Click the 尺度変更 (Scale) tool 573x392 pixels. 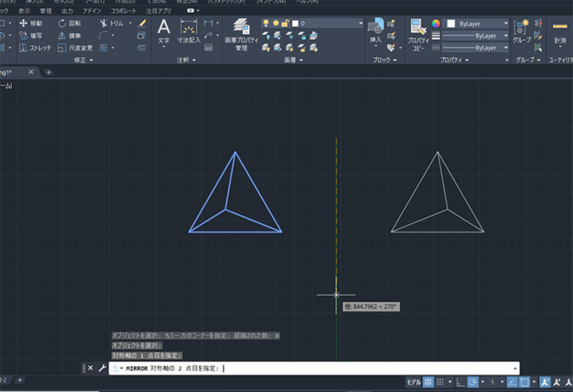tap(73, 49)
